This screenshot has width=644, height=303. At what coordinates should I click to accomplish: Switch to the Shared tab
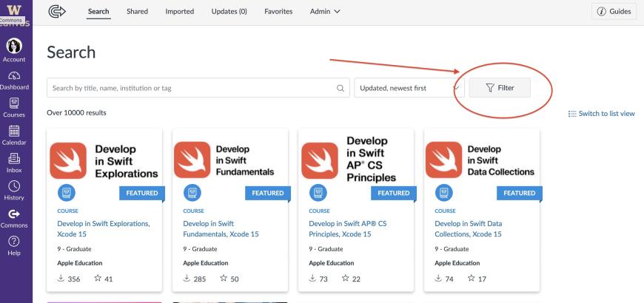(x=137, y=12)
